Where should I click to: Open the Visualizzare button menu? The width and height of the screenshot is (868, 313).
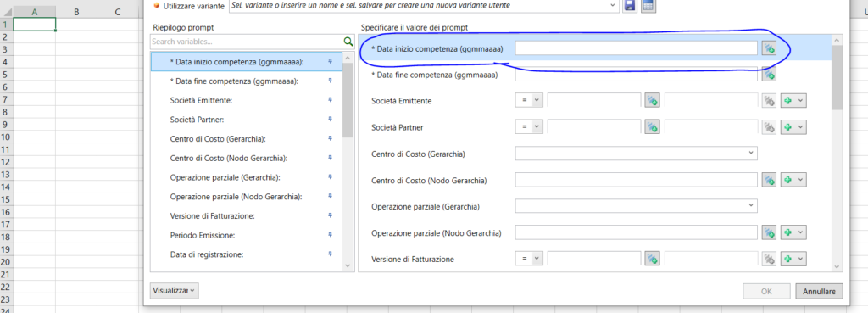coord(174,290)
